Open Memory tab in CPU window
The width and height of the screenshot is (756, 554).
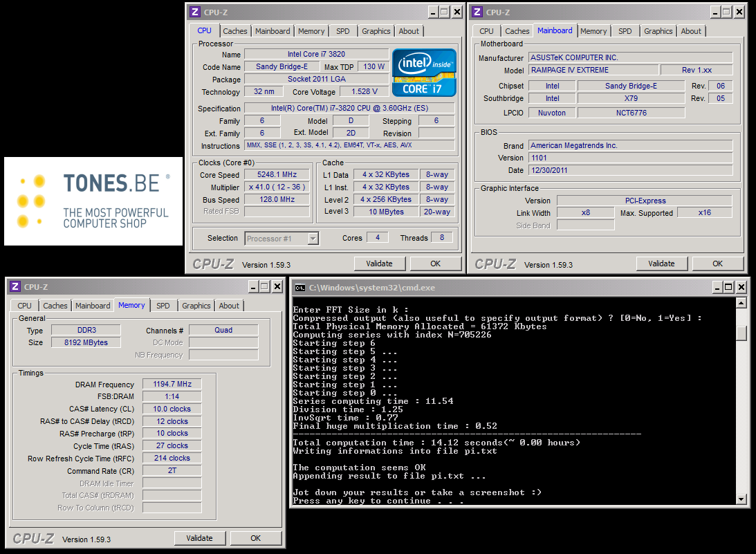tap(311, 31)
